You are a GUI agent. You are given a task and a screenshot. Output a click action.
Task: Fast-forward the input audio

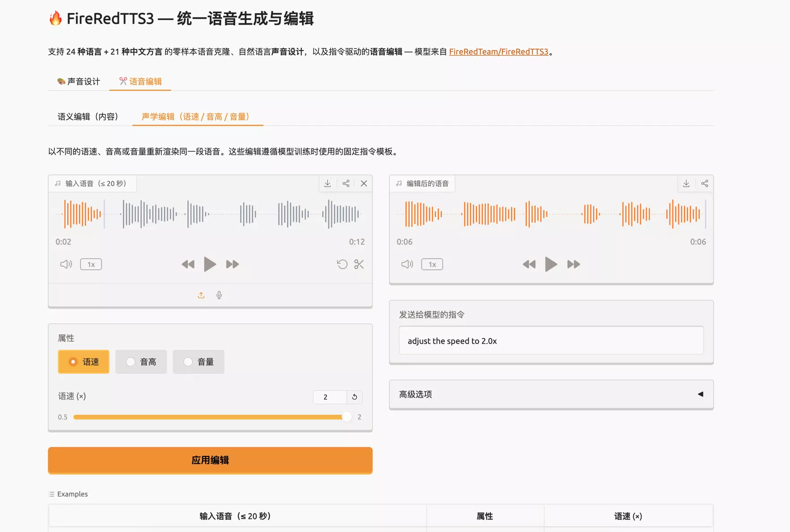coord(232,264)
